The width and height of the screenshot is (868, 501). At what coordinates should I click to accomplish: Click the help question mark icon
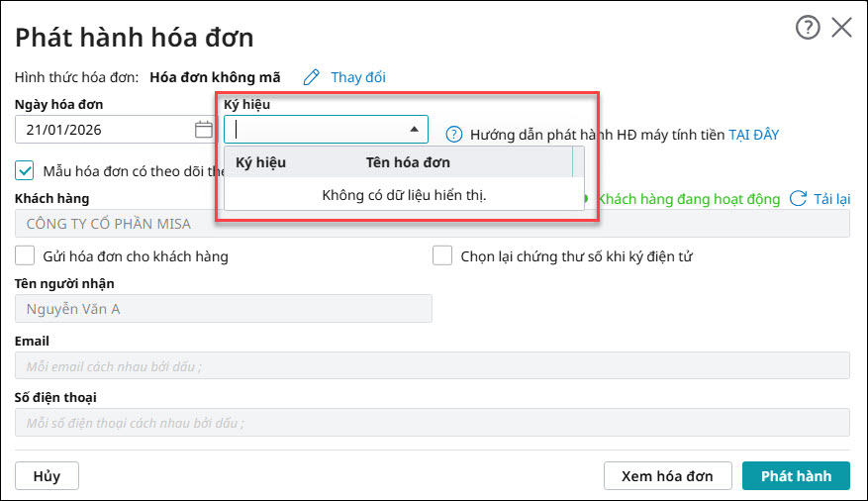pos(808,28)
